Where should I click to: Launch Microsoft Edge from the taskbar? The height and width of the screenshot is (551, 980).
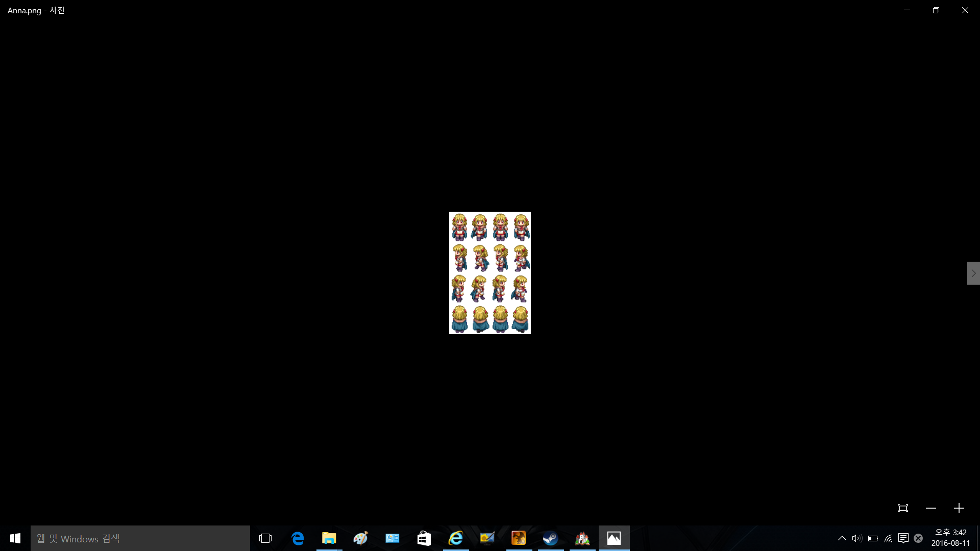[x=298, y=538]
